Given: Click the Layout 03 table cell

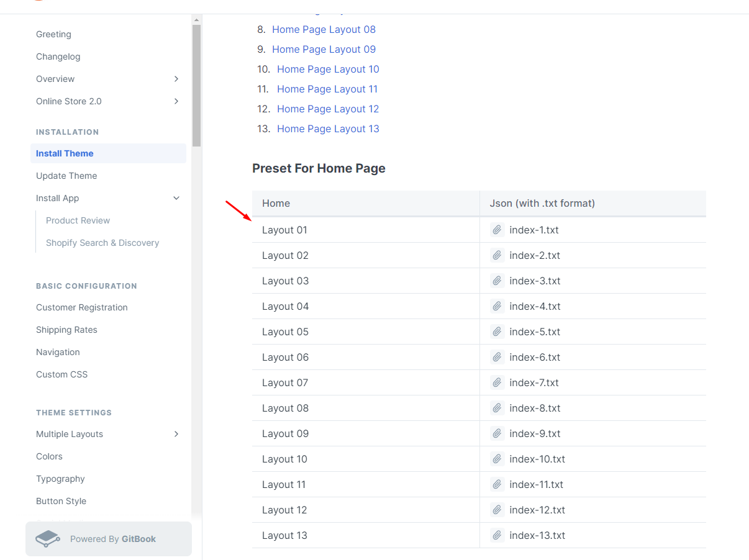Looking at the screenshot, I should coord(366,281).
